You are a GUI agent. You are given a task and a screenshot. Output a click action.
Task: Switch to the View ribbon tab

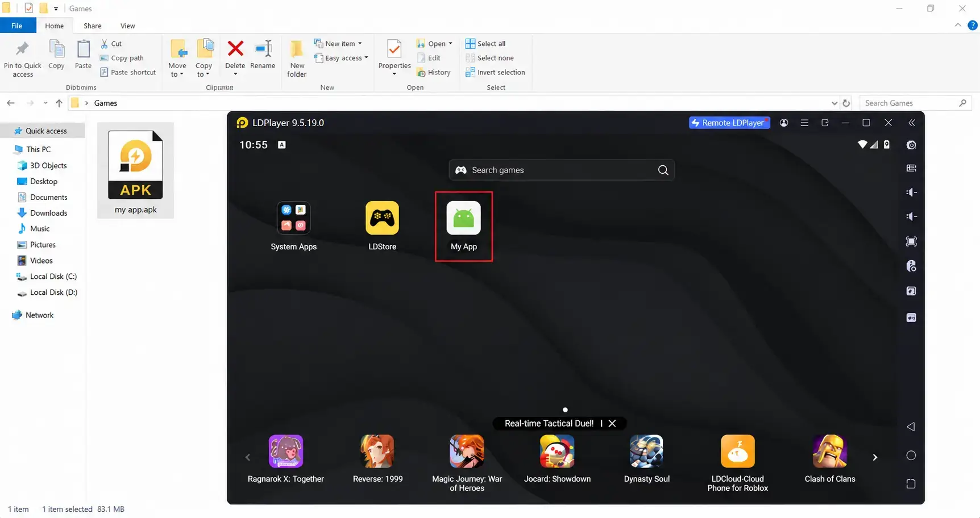128,26
